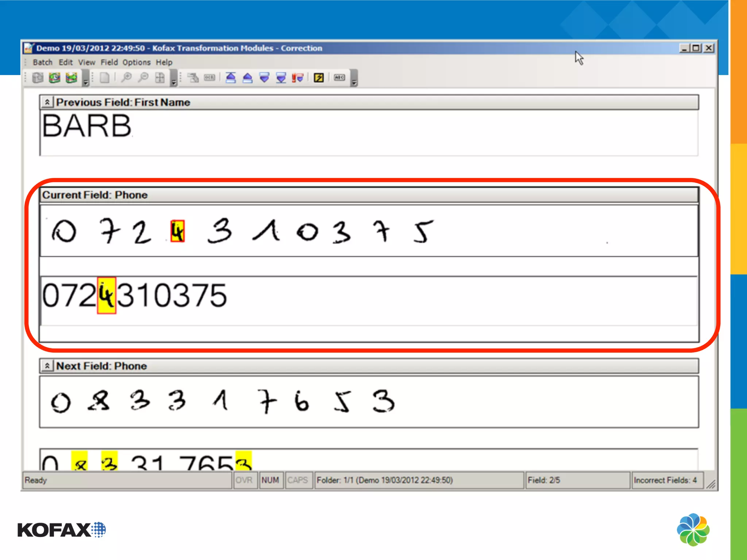The image size is (747, 560).
Task: Click the Help menu
Action: coord(164,62)
